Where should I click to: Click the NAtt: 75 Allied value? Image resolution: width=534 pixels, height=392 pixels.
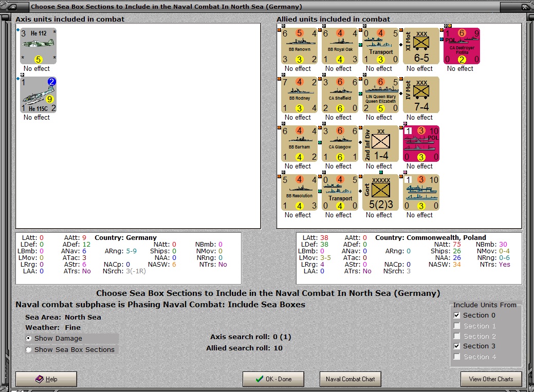447,244
